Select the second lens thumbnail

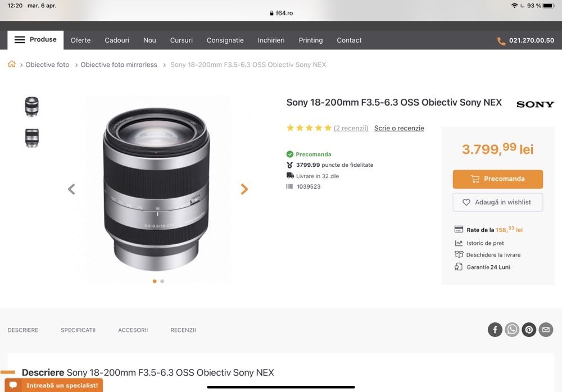tap(32, 138)
